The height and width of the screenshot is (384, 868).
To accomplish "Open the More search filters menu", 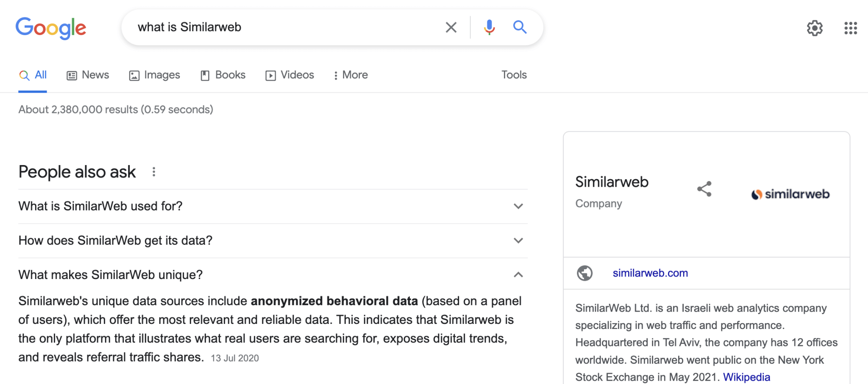I will click(x=351, y=75).
